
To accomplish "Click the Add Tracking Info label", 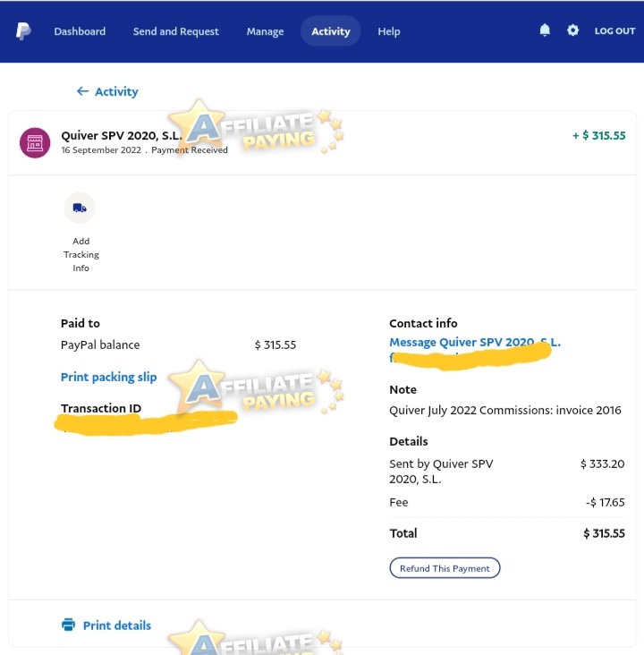I will (81, 254).
